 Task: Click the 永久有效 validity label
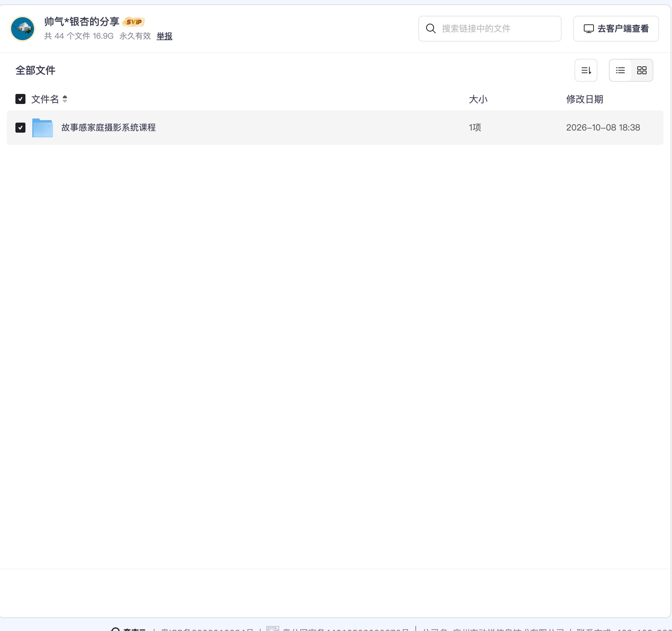[x=135, y=36]
